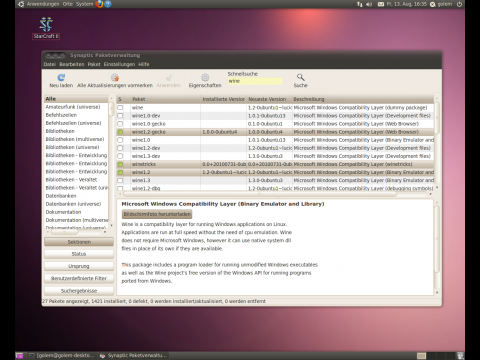The width and height of the screenshot is (480, 360).
Task: Open the network indicator in top panel
Action: [360, 4]
